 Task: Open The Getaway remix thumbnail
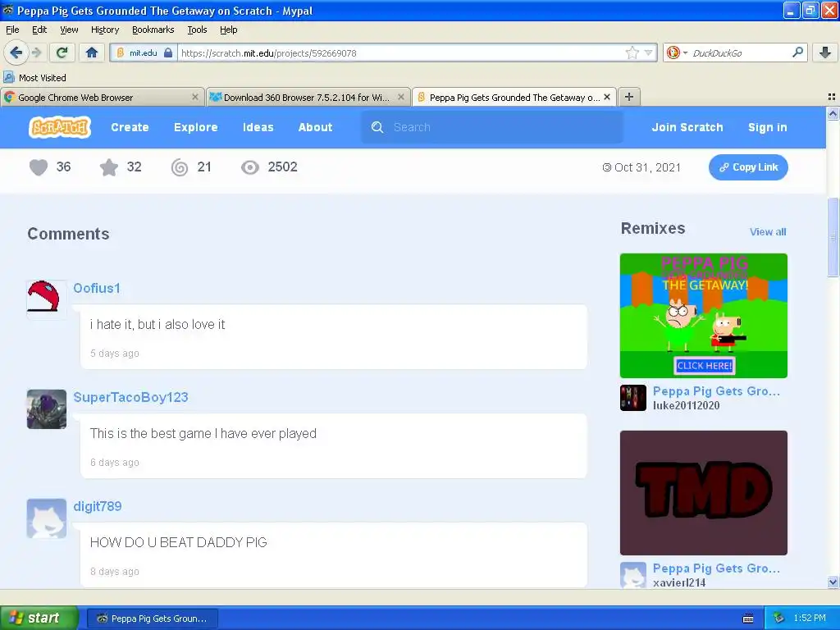coord(703,316)
